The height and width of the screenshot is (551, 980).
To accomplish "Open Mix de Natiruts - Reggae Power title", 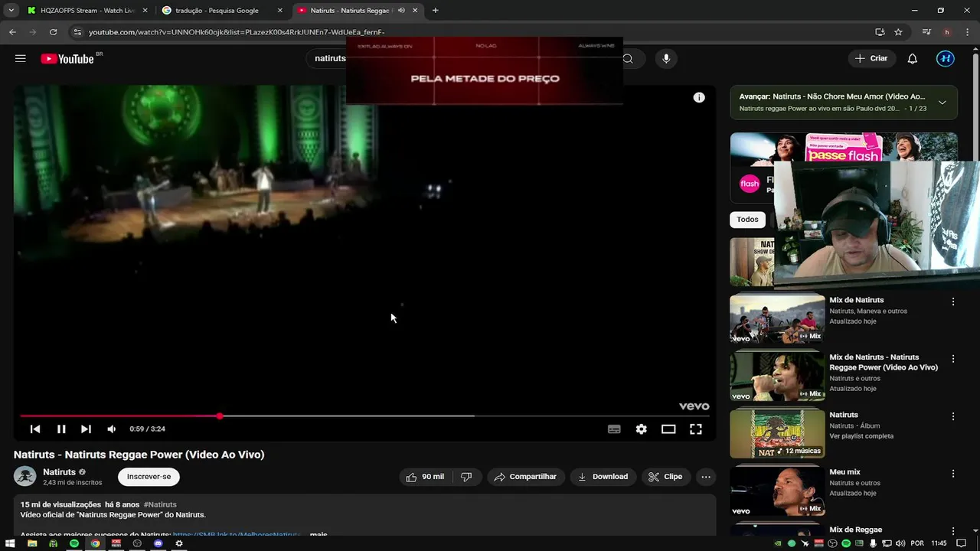I will [884, 362].
